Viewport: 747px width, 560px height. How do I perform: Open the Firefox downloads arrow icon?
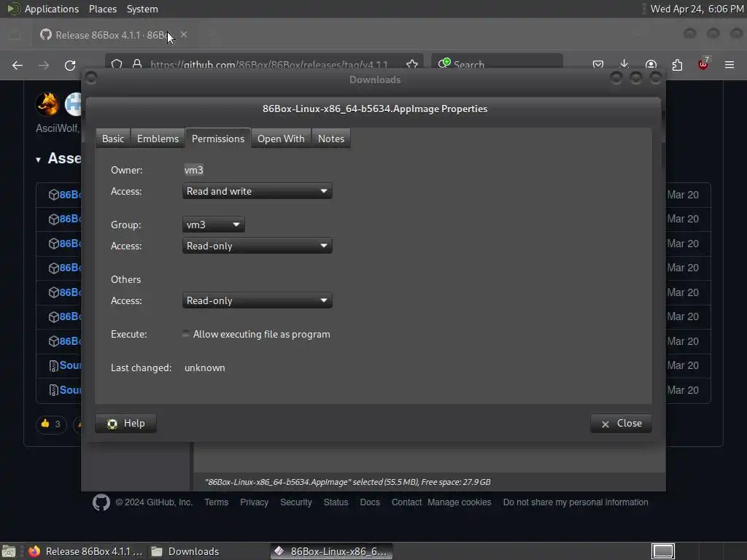coord(624,64)
